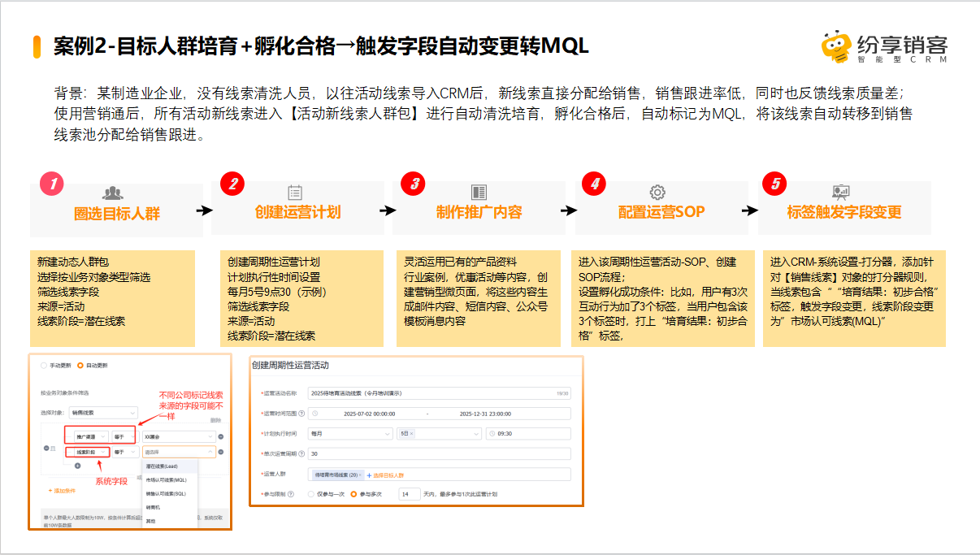Select the 手动更新 radio button
This screenshot has height=555, width=980.
point(44,366)
